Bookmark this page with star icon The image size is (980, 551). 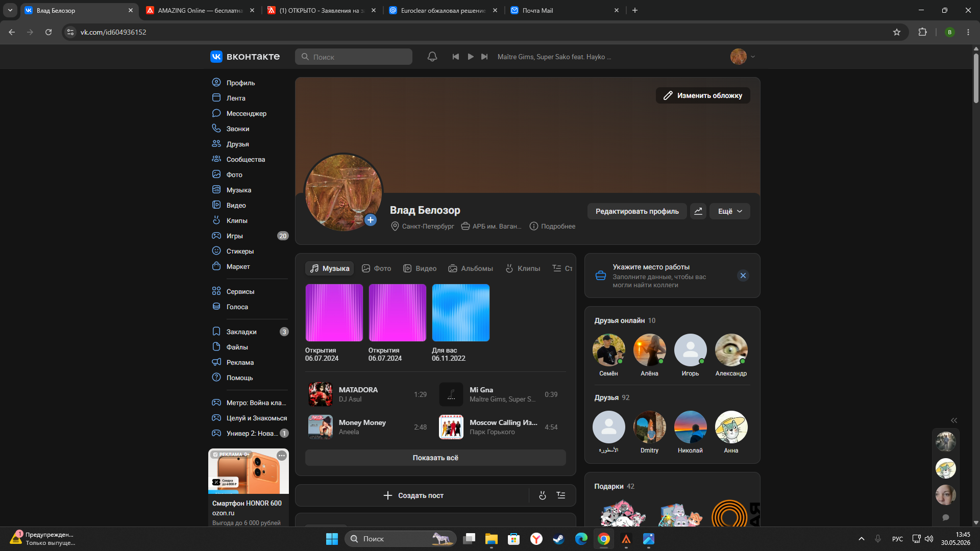coord(897,32)
